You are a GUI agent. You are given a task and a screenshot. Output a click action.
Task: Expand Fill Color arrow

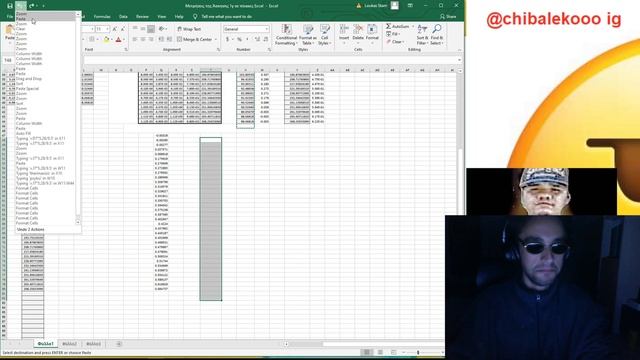(x=111, y=40)
